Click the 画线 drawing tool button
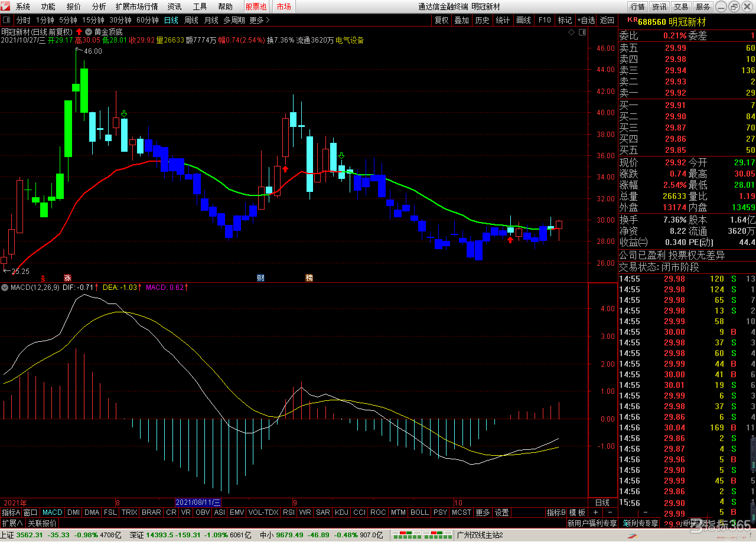The height and width of the screenshot is (542, 756). [x=523, y=19]
